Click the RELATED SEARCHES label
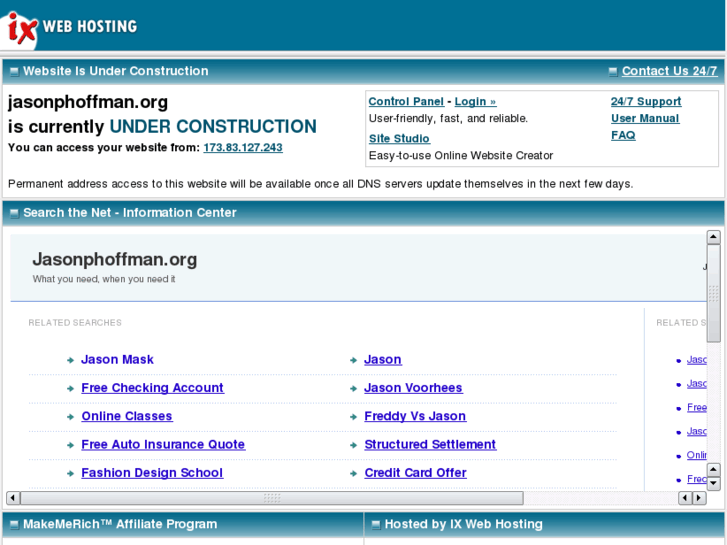The width and height of the screenshot is (727, 545). tap(75, 323)
